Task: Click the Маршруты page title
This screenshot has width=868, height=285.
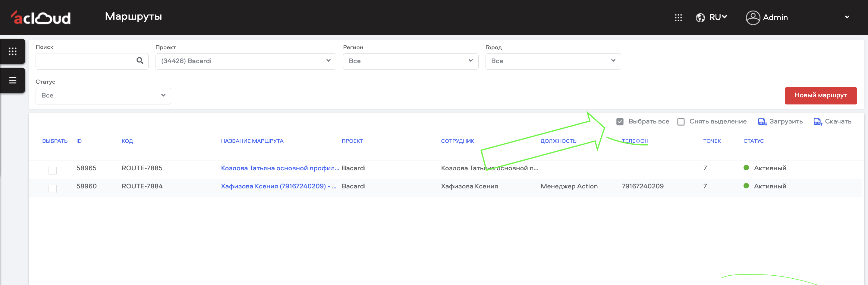Action: click(x=133, y=17)
